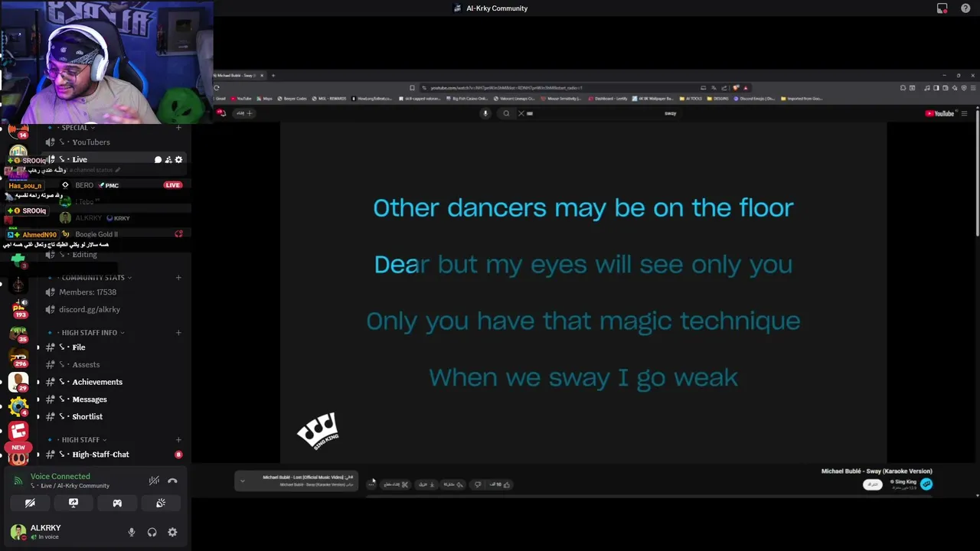Open the DESIGNS bookmarks folder

pyautogui.click(x=718, y=99)
